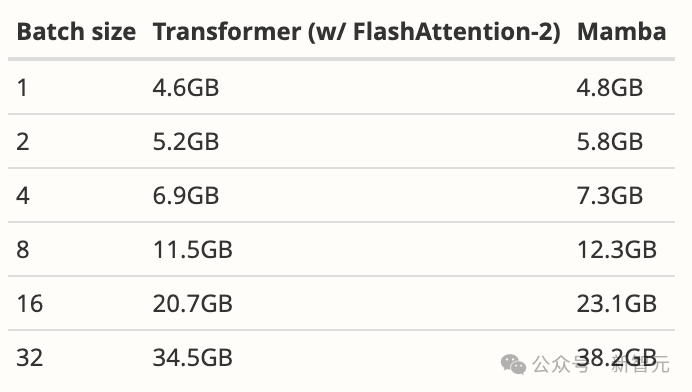The width and height of the screenshot is (692, 392).
Task: Click batch size 8 row label
Action: [23, 250]
